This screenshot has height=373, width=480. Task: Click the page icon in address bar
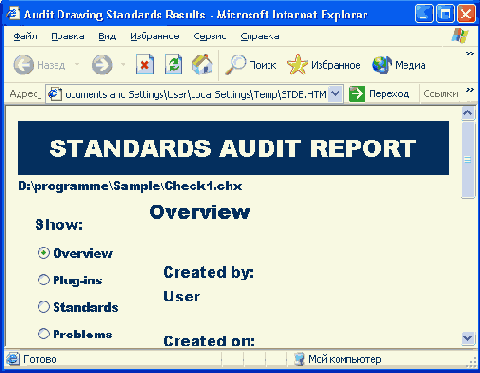[55, 94]
